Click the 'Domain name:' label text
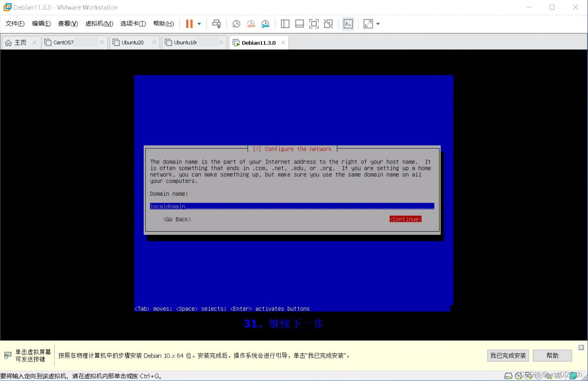This screenshot has height=381, width=588. [169, 193]
